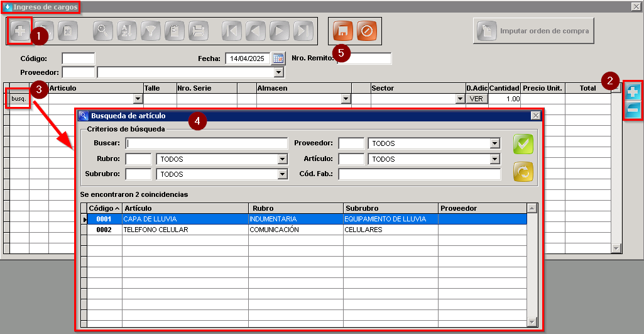Click the search dialog Artículo code field

click(352, 159)
